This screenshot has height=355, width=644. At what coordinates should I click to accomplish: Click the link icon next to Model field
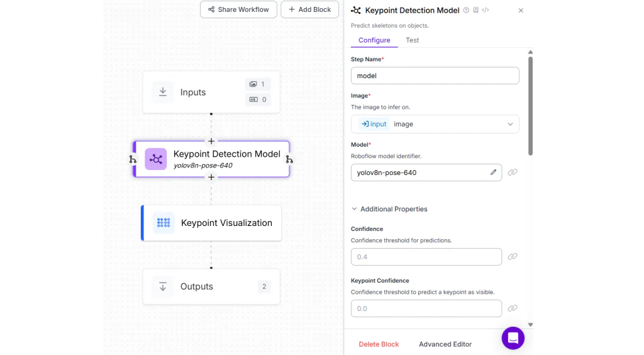tap(513, 172)
